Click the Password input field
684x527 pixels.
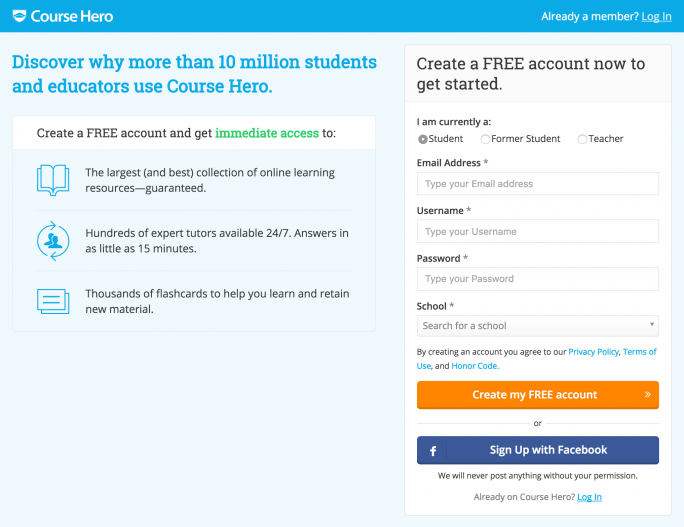pos(537,279)
